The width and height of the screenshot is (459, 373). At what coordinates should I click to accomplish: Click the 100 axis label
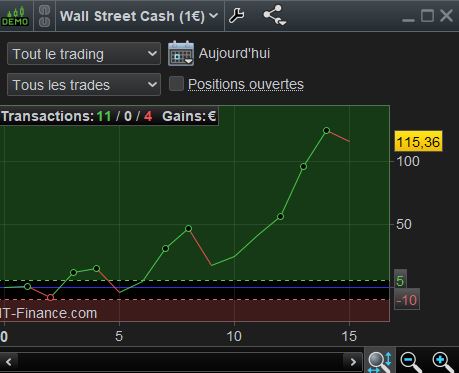408,161
